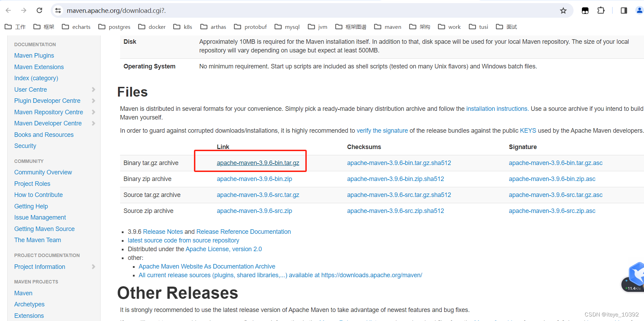644x321 pixels.
Task: Open Archetypes sidebar item
Action: coord(29,304)
